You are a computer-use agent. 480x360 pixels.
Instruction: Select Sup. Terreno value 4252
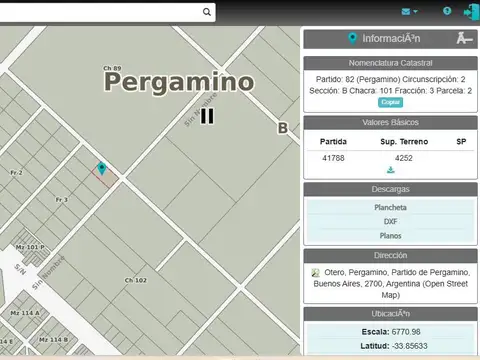[404, 158]
